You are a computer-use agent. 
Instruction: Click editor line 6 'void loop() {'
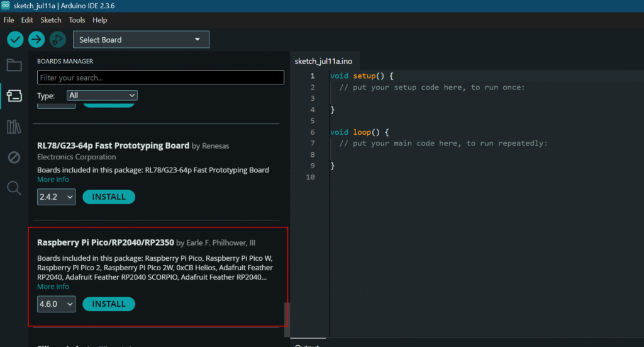pyautogui.click(x=359, y=132)
